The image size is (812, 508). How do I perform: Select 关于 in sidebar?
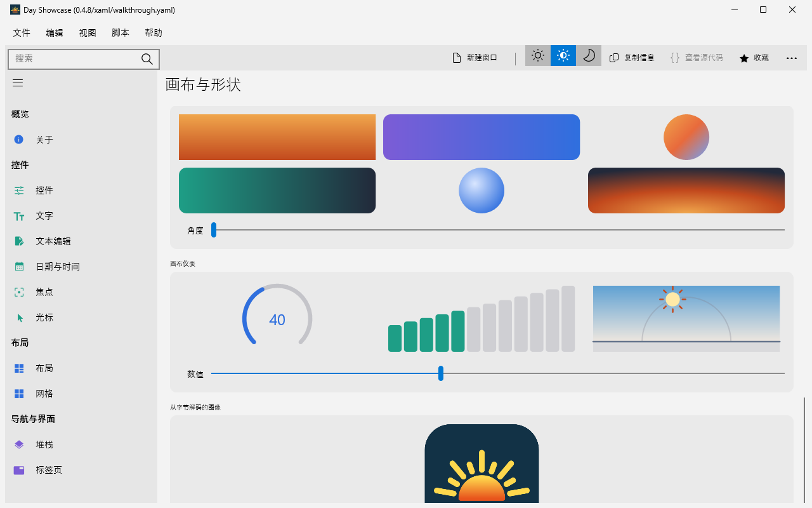tap(44, 140)
